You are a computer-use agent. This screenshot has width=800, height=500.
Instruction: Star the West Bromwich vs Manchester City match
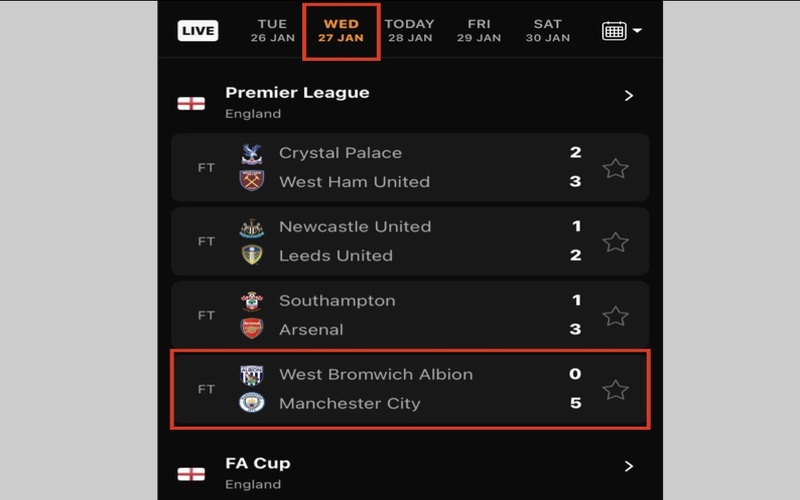pyautogui.click(x=616, y=390)
